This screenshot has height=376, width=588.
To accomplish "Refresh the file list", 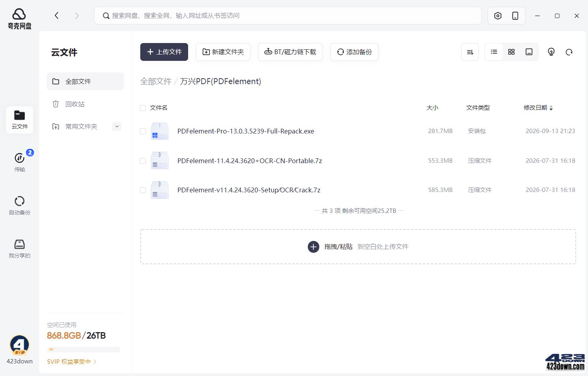I will tap(569, 52).
